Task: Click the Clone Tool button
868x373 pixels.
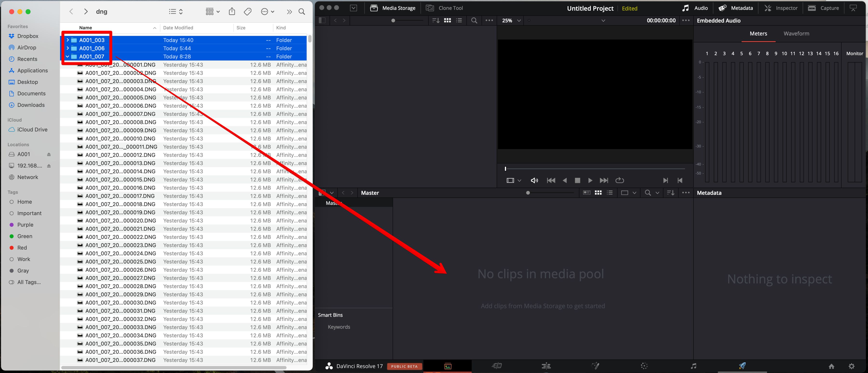Action: click(x=444, y=8)
